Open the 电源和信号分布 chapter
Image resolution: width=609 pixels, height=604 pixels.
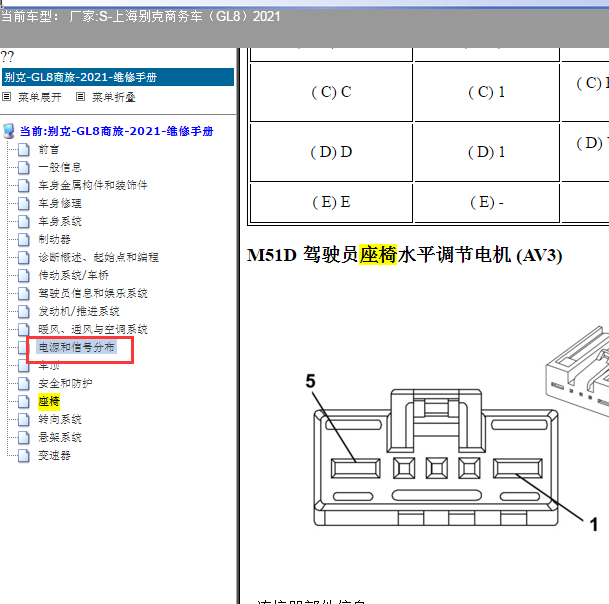[x=77, y=347]
